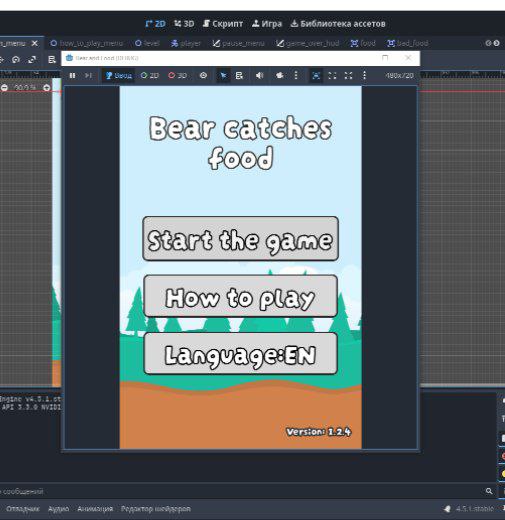Toggle the eye visibility icon
Viewport: 505px width, 520px height.
pos(203,76)
